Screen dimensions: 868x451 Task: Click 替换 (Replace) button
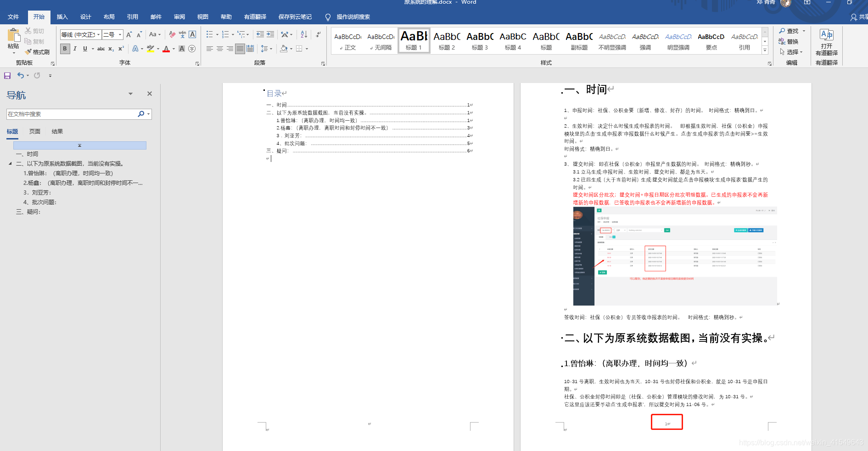pos(789,41)
